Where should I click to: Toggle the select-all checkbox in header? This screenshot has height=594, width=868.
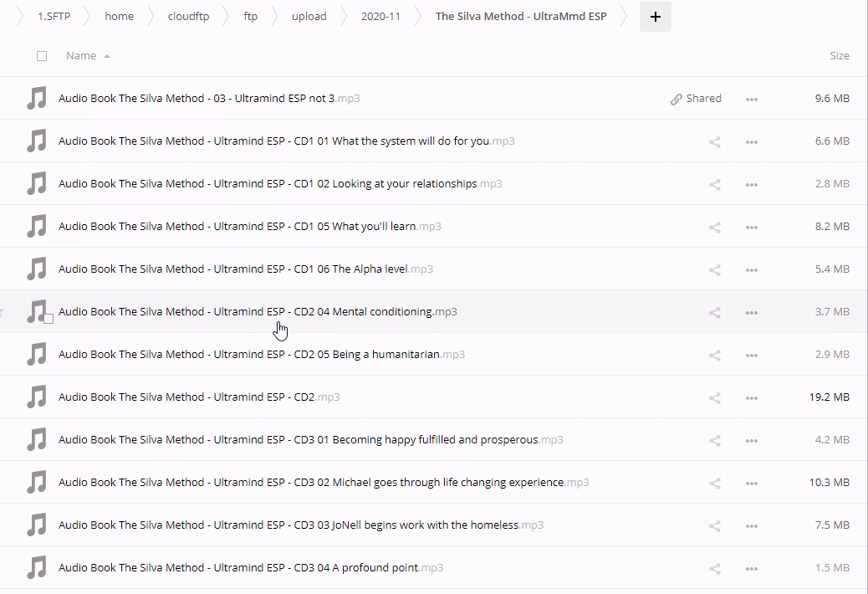[x=42, y=56]
